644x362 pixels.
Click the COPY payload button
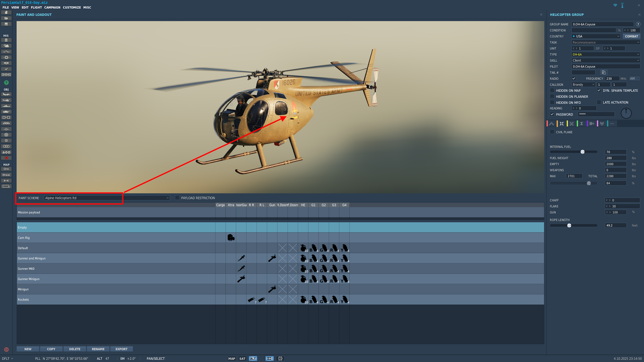51,349
